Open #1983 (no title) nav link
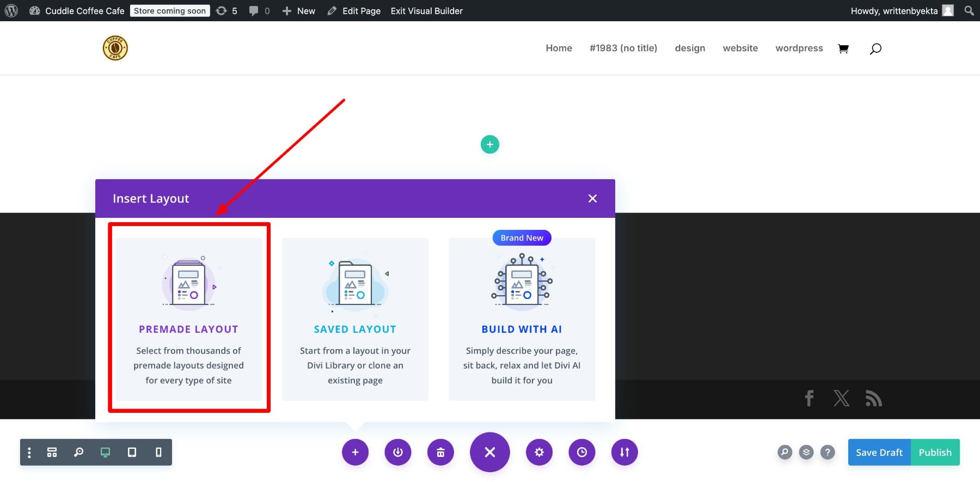 [x=623, y=48]
